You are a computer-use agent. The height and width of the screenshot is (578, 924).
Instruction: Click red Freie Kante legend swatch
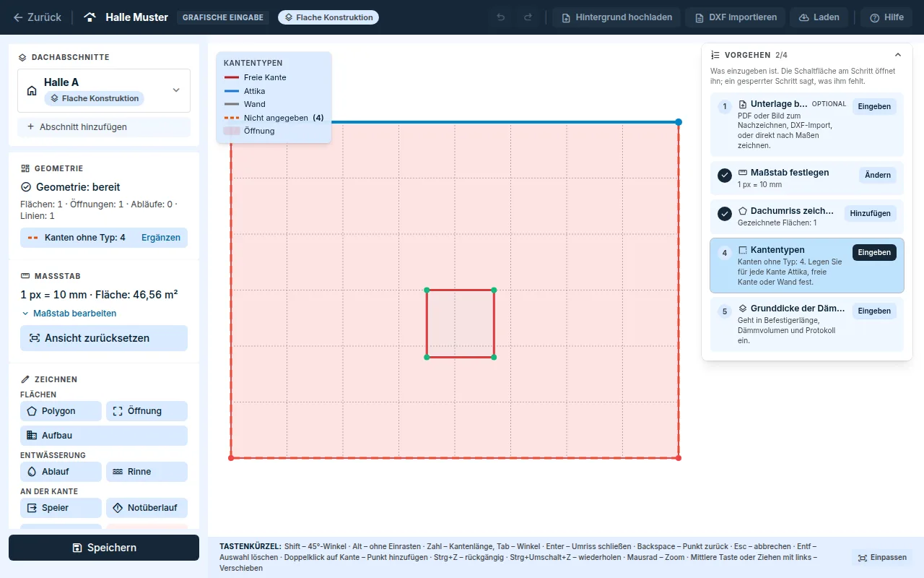[x=231, y=77]
